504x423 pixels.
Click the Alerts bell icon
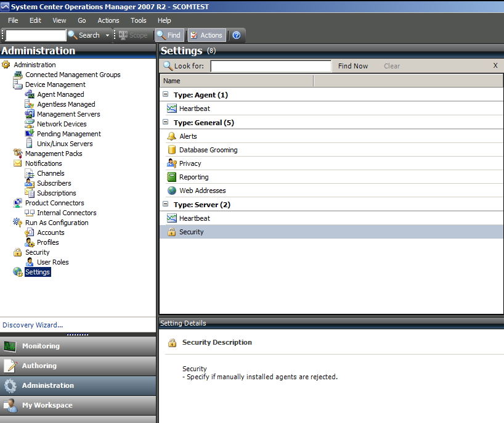click(x=172, y=136)
